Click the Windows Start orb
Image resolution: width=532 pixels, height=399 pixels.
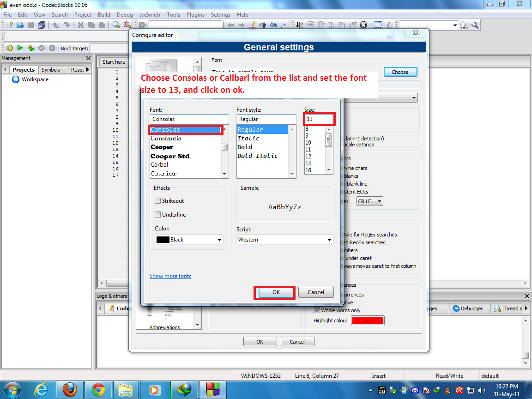(x=12, y=390)
